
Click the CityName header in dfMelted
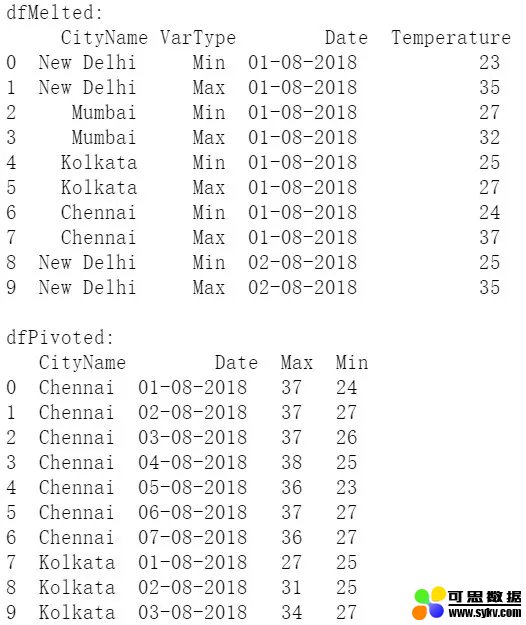point(104,38)
